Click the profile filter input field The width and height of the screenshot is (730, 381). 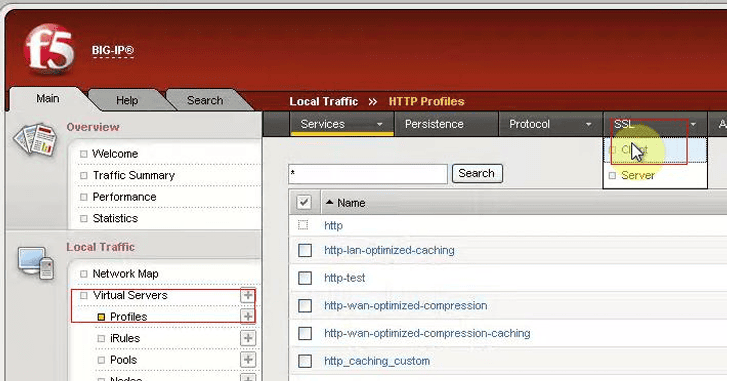click(x=368, y=174)
